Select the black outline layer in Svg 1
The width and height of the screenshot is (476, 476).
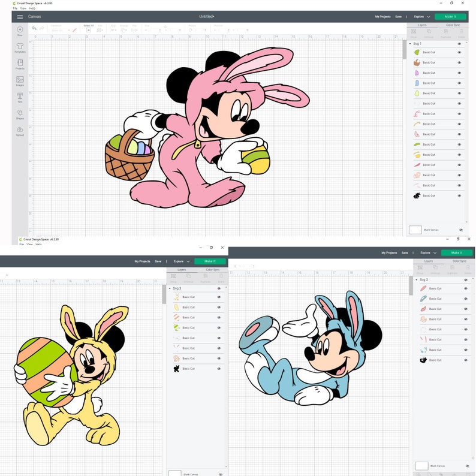point(417,195)
